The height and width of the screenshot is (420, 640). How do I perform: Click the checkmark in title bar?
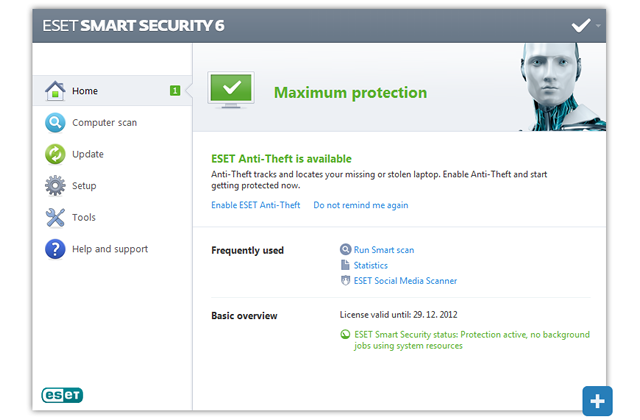[x=581, y=25]
